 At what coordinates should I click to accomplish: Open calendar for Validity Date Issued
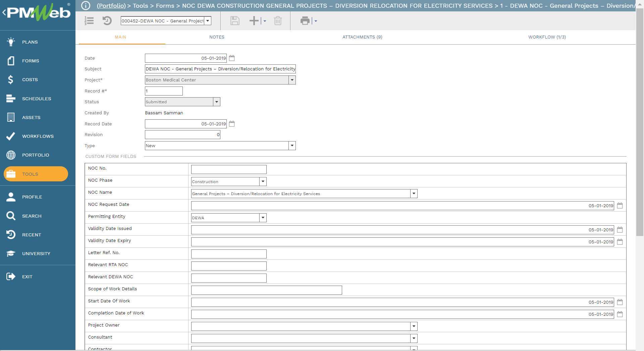620,230
